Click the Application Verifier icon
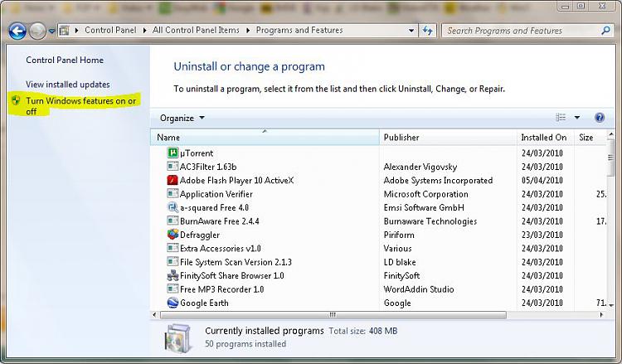Image resolution: width=622 pixels, height=364 pixels. click(173, 193)
